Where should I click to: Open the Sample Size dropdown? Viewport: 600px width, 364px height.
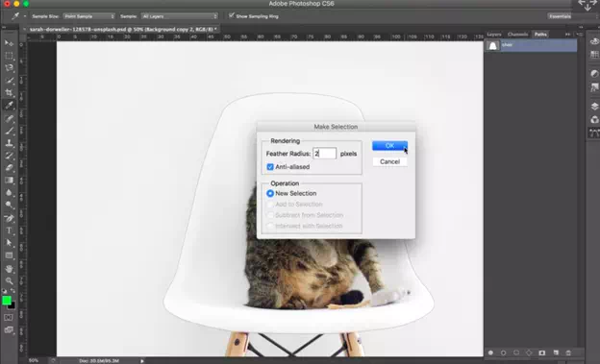click(88, 16)
